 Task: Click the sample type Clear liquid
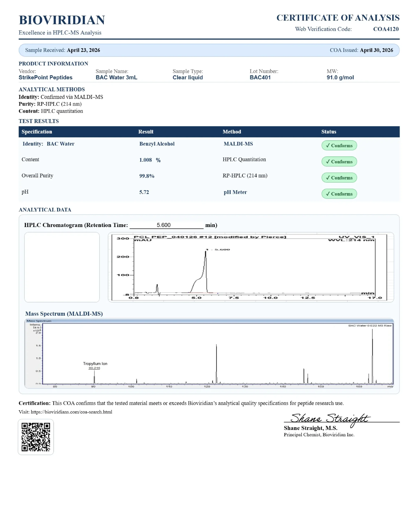pyautogui.click(x=188, y=78)
